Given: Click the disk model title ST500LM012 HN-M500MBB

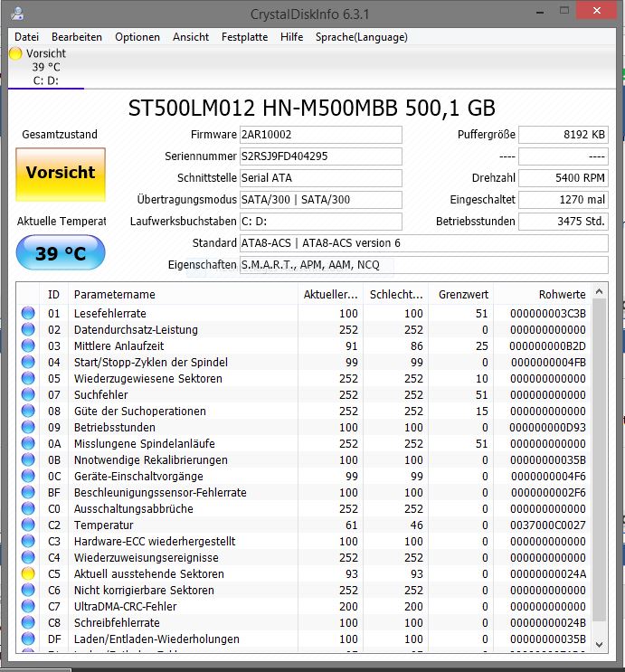Looking at the screenshot, I should [263, 108].
